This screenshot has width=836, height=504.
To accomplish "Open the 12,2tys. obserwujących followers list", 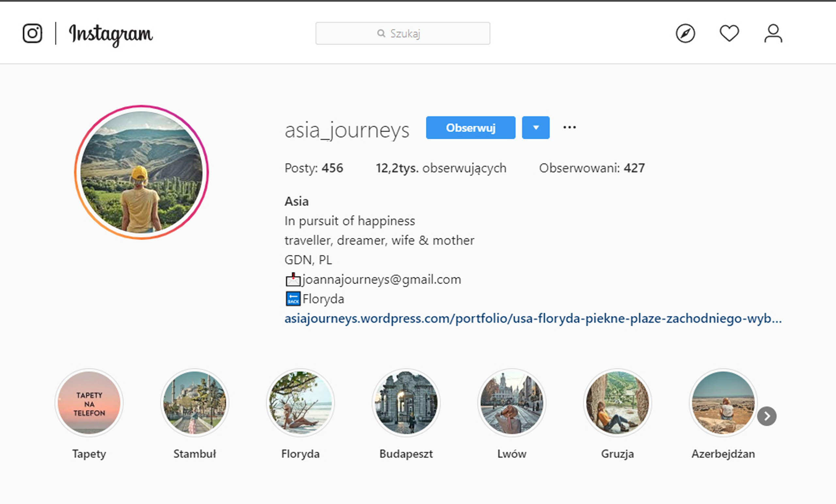I will coord(441,168).
